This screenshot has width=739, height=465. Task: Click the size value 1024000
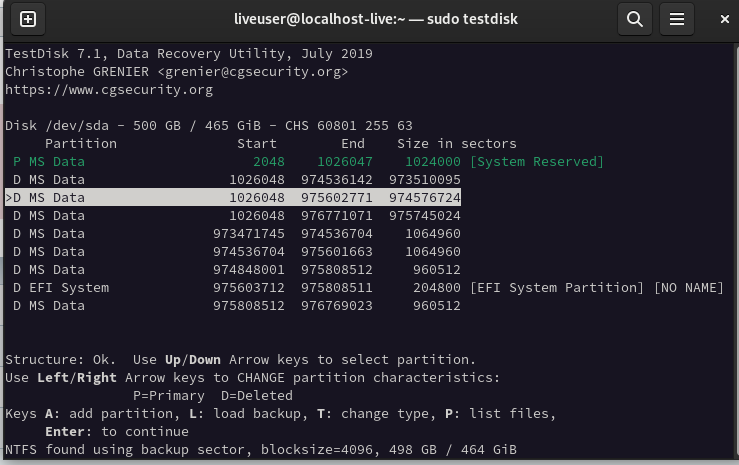pos(433,162)
